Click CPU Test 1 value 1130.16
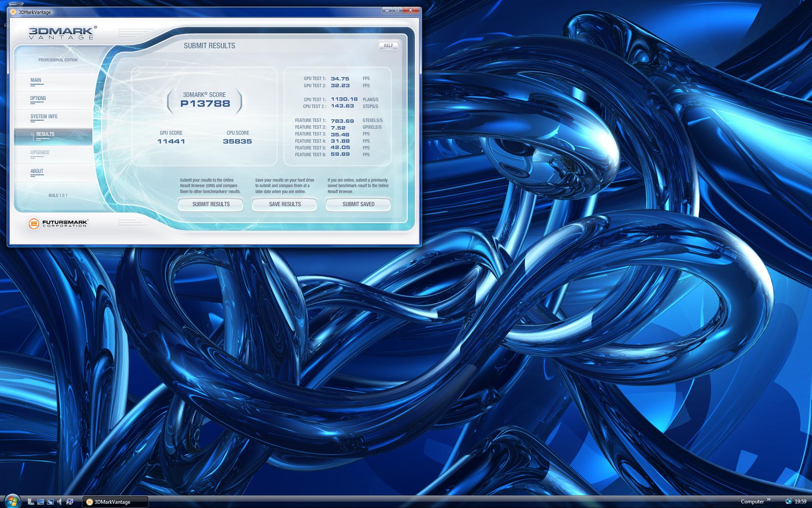The height and width of the screenshot is (508, 812). click(x=344, y=99)
